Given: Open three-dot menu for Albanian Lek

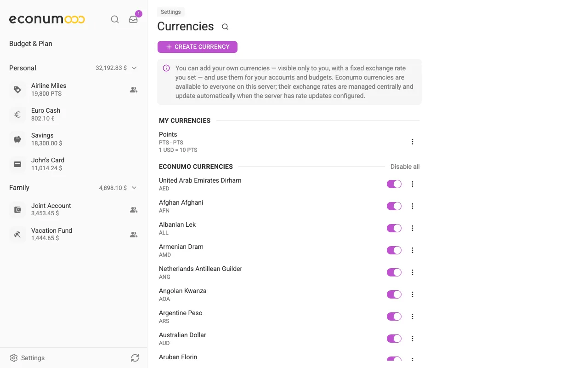Looking at the screenshot, I should click(413, 228).
